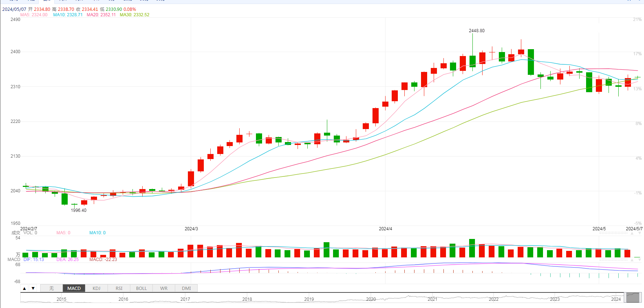Click the VOL: 0 volume label
Viewport: 644px width, 308px height.
tap(30, 233)
